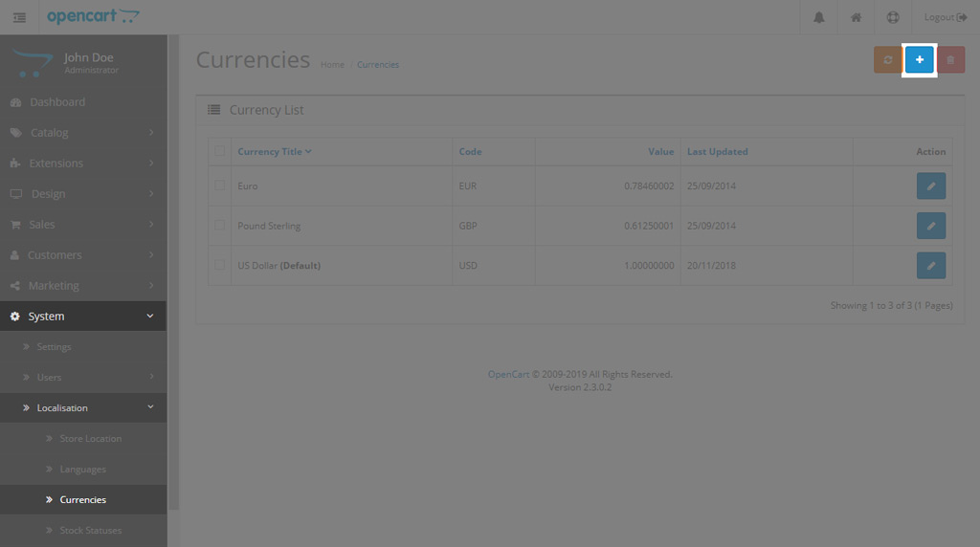980x547 pixels.
Task: Edit the Pound Sterling currency
Action: pos(930,226)
